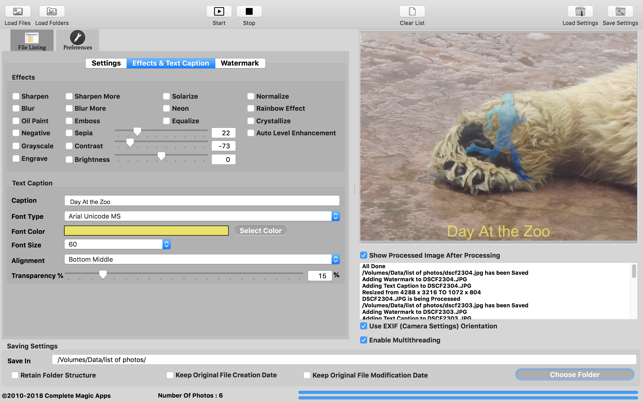Click the Sepia slider handle

[x=137, y=131]
